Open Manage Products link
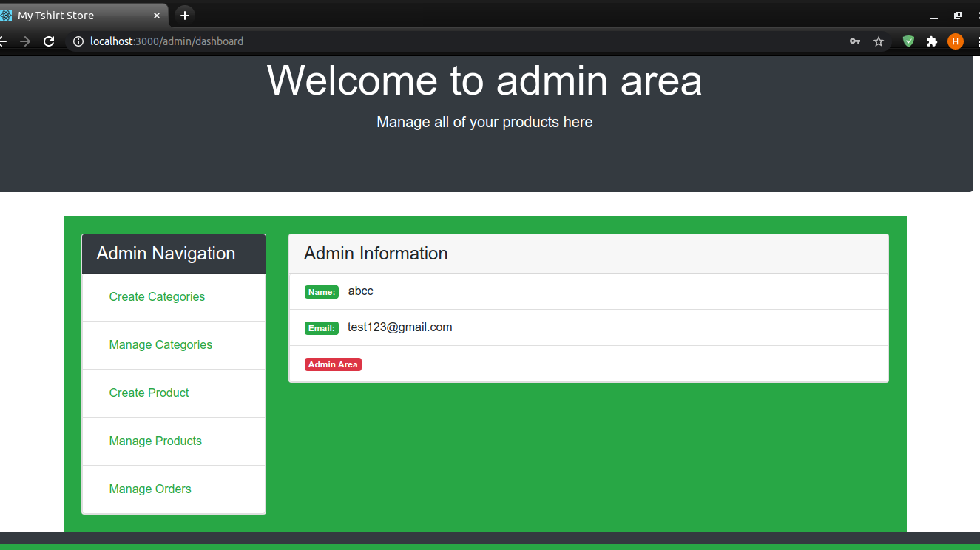Viewport: 980px width, 550px height. (155, 441)
